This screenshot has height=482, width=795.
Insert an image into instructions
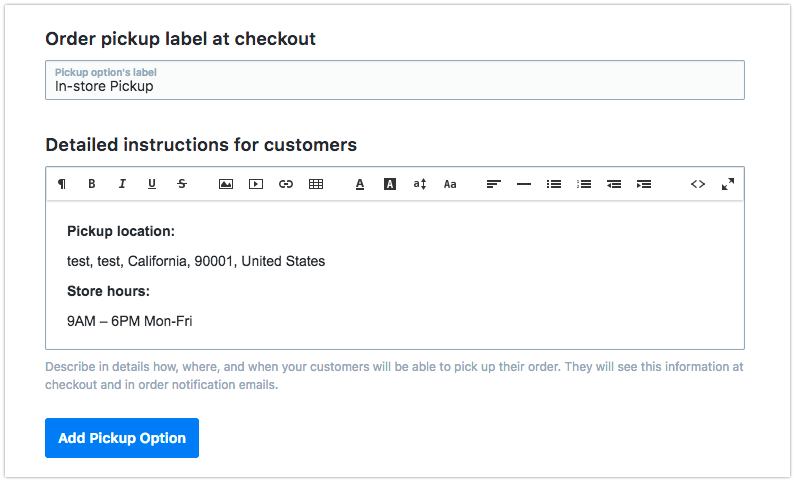(x=226, y=184)
